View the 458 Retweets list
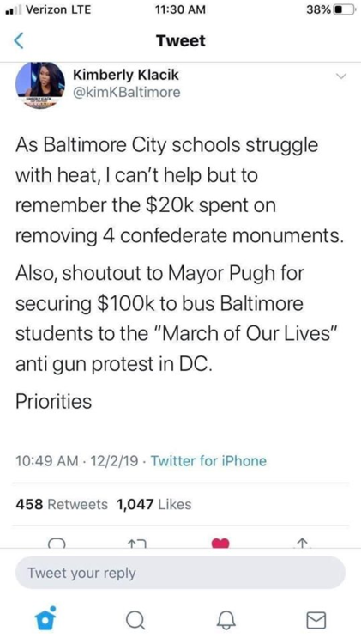 pos(62,504)
